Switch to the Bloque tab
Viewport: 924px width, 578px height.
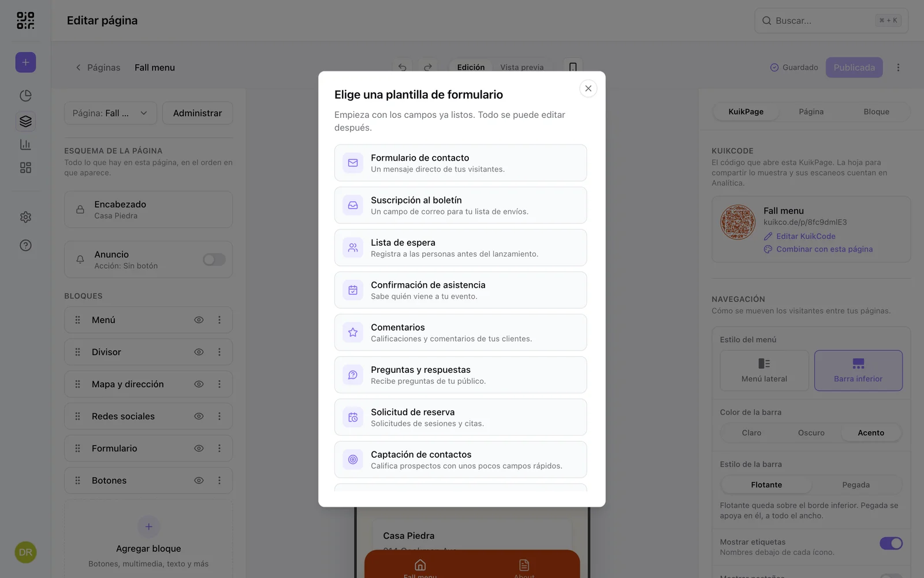coord(876,112)
